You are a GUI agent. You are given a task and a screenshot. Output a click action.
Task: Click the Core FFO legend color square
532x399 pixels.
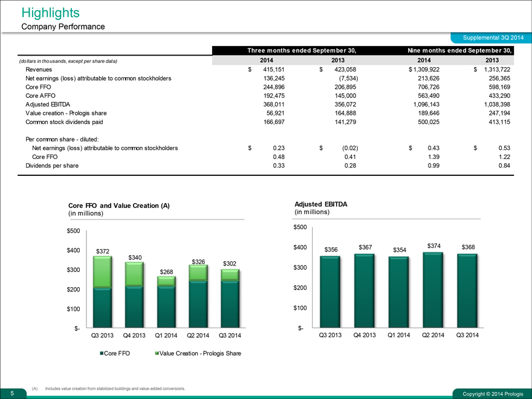101,352
